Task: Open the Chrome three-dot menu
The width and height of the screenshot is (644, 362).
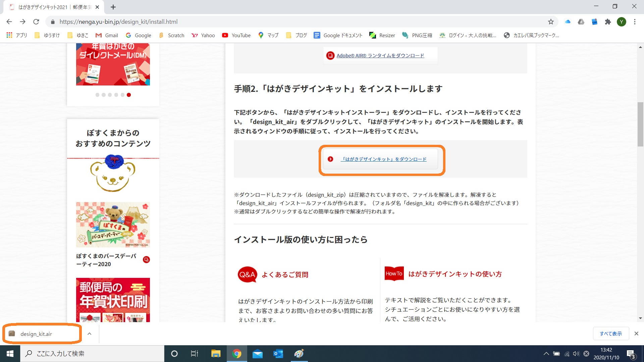Action: coord(635,22)
